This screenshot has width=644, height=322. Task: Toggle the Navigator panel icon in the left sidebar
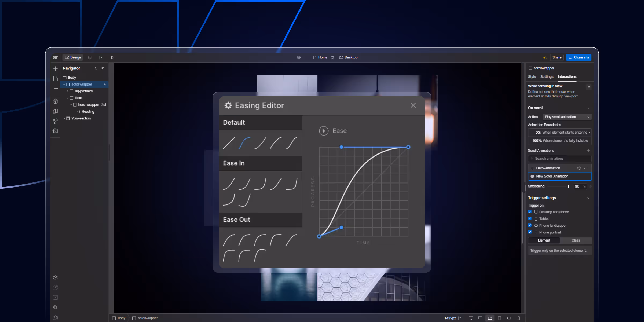pos(55,89)
